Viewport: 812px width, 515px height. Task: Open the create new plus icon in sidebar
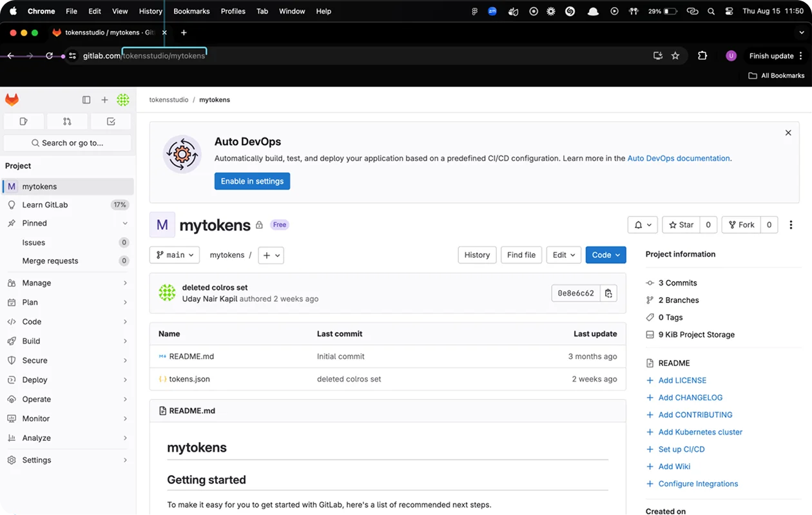[104, 100]
